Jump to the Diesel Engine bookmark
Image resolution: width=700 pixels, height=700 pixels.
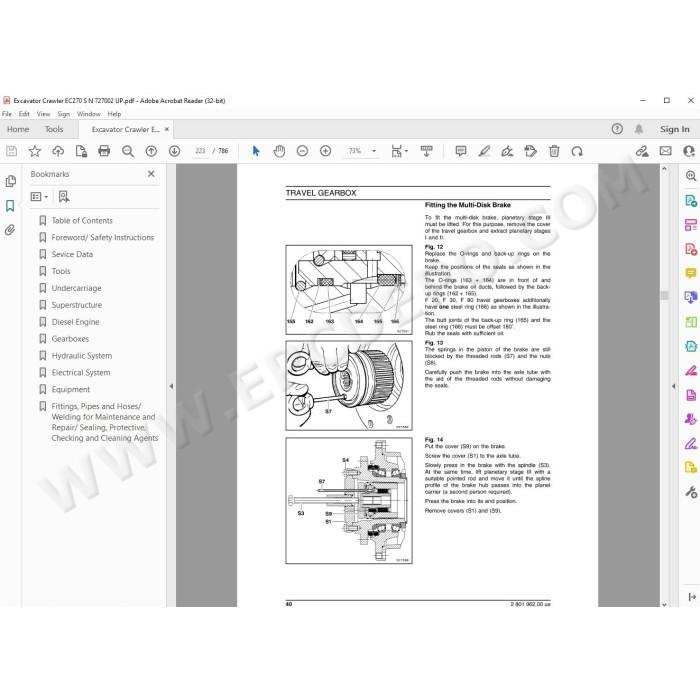75,322
